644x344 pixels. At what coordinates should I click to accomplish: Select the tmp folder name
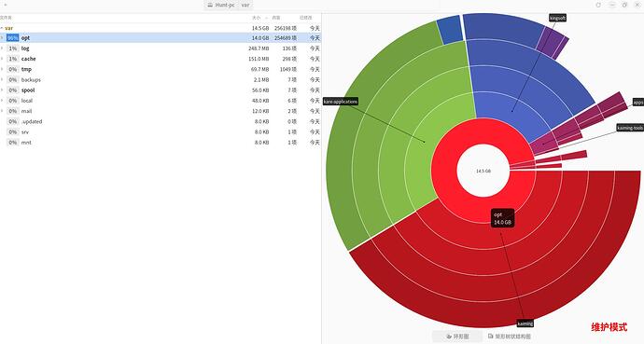tap(26, 69)
